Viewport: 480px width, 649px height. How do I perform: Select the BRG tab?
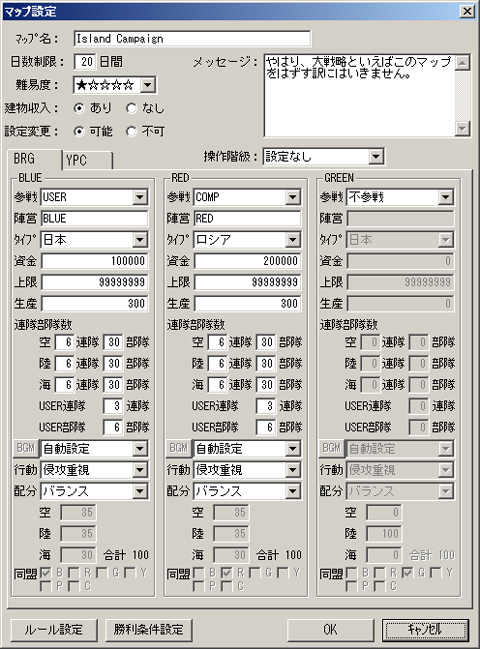tap(35, 159)
